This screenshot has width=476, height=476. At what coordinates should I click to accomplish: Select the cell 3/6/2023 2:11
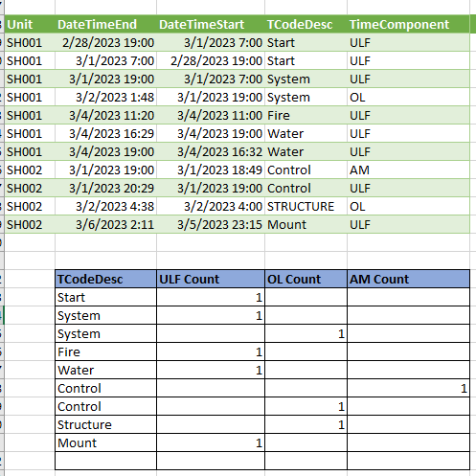tap(105, 224)
